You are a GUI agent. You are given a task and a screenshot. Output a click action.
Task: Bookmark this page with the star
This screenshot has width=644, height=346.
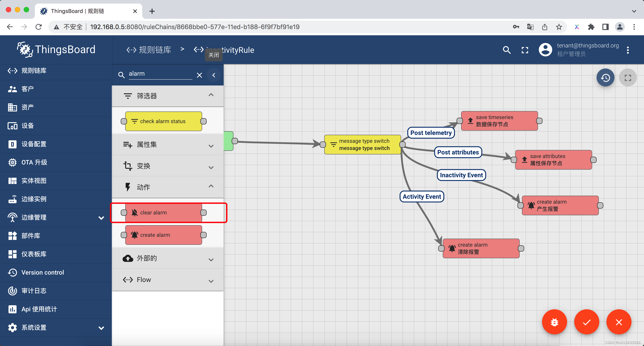click(x=559, y=27)
